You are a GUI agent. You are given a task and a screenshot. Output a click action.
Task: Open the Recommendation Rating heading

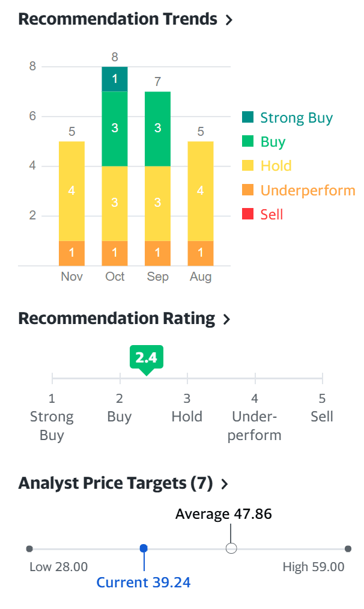(x=117, y=319)
